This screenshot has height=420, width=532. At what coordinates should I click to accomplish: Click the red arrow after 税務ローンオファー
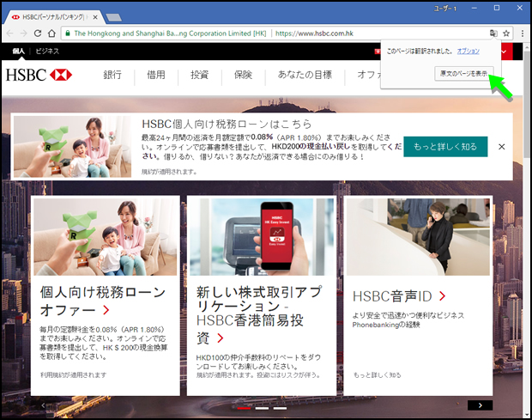click(x=106, y=310)
